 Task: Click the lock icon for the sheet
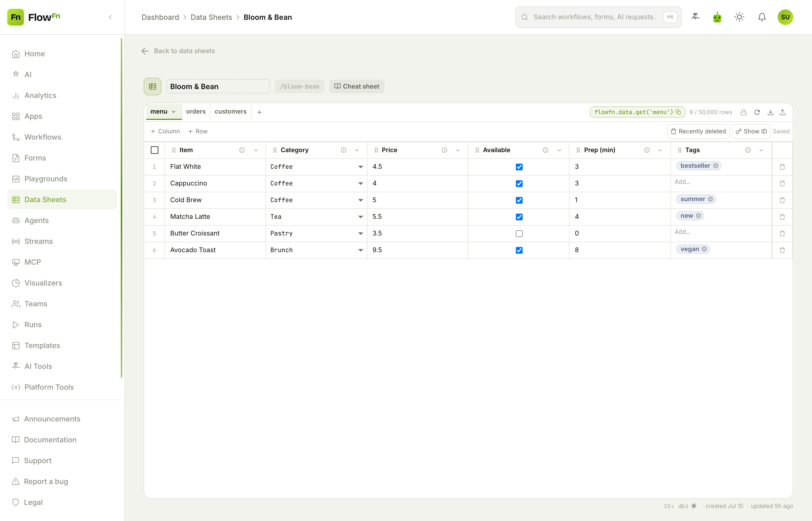pyautogui.click(x=743, y=112)
